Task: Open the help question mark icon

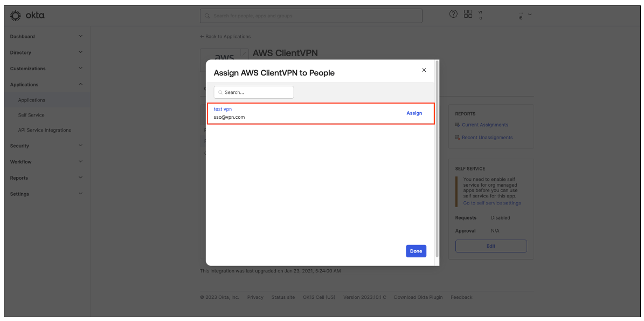Action: pyautogui.click(x=453, y=14)
